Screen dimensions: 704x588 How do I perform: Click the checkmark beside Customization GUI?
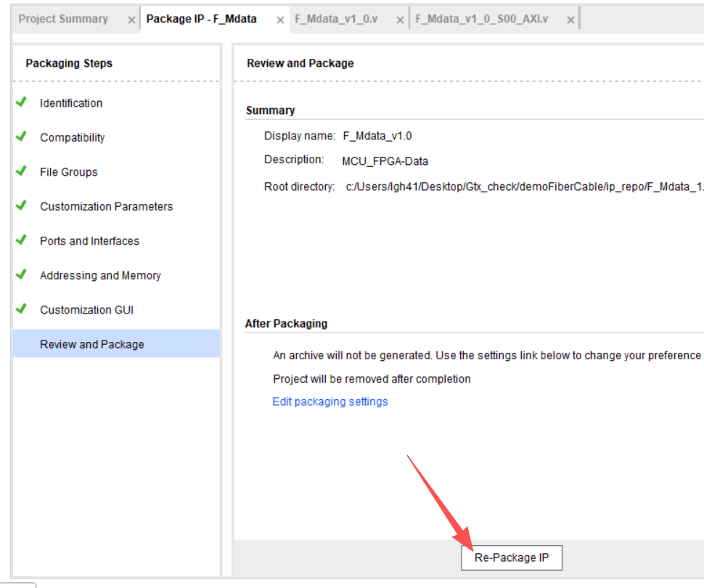pos(21,309)
